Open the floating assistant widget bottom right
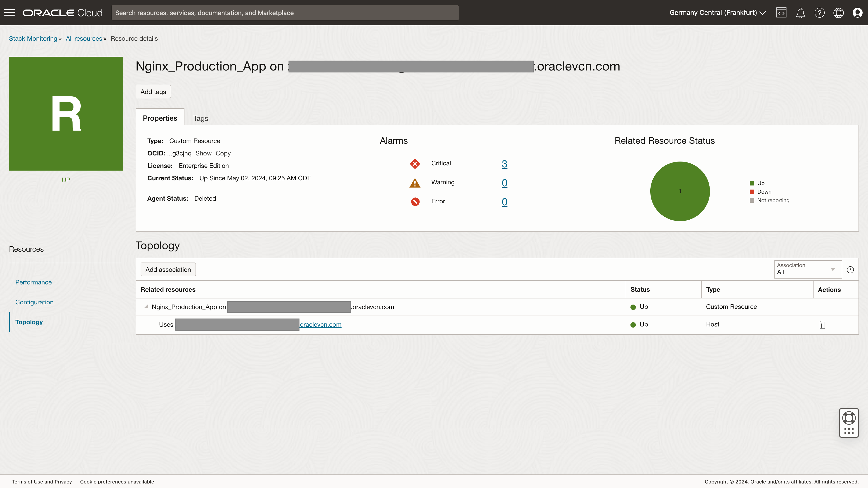Viewport: 868px width, 488px height. (x=849, y=423)
